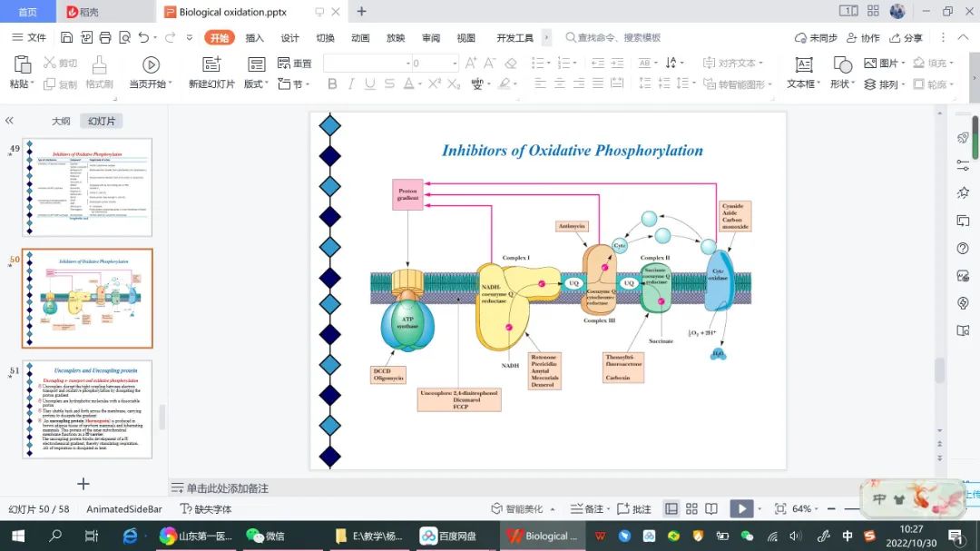
Task: Open the Insert (插入) ribbon tab
Action: 255,37
